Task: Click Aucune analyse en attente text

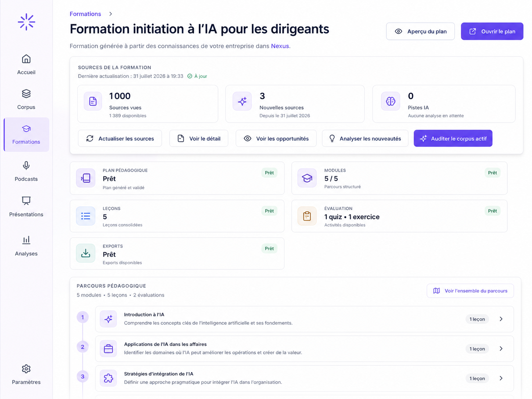Action: pyautogui.click(x=436, y=116)
